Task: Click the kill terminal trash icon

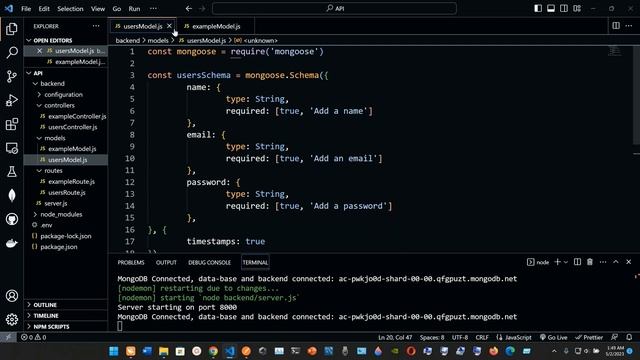Action: [x=590, y=262]
